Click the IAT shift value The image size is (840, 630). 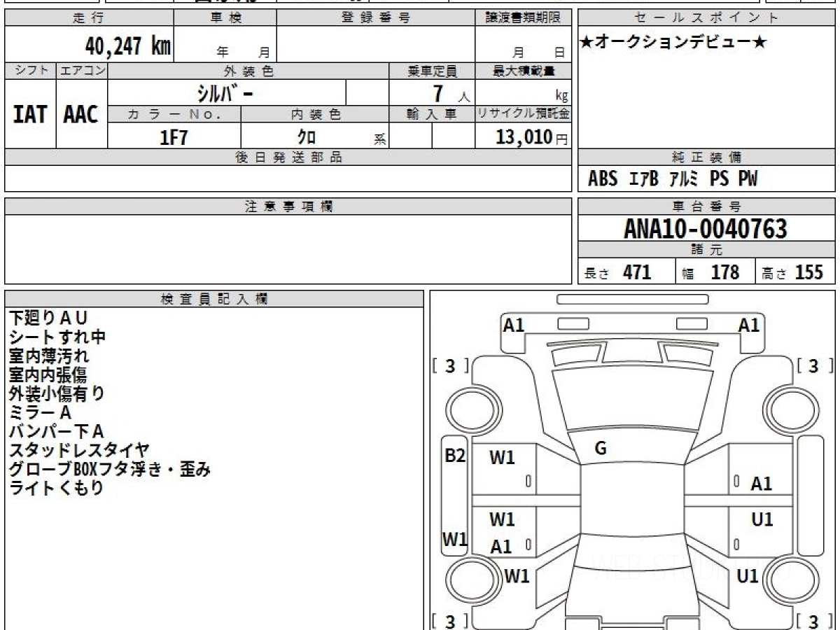[x=30, y=114]
